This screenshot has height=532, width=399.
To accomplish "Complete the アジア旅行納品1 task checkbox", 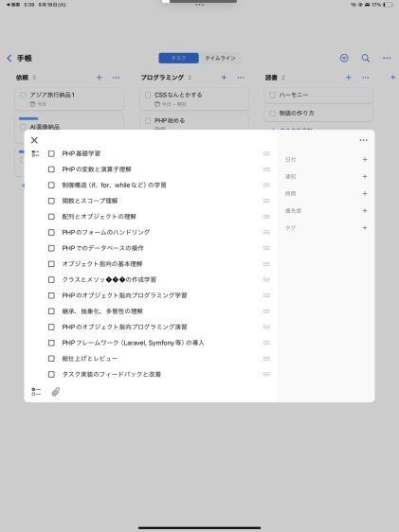I will pyautogui.click(x=23, y=95).
